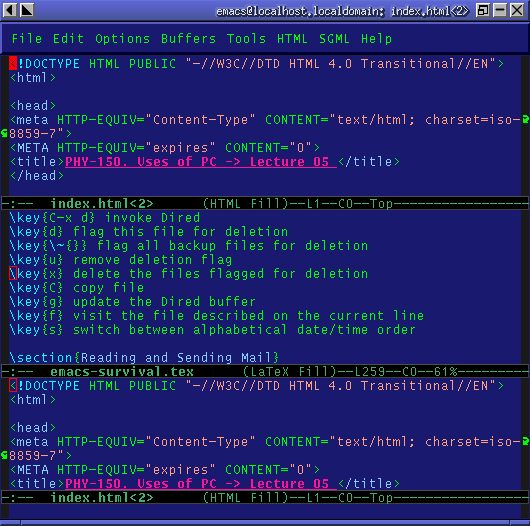Viewport: 530px width, 526px height.
Task: Click the emacs-survival.tex mode line
Action: [x=265, y=372]
